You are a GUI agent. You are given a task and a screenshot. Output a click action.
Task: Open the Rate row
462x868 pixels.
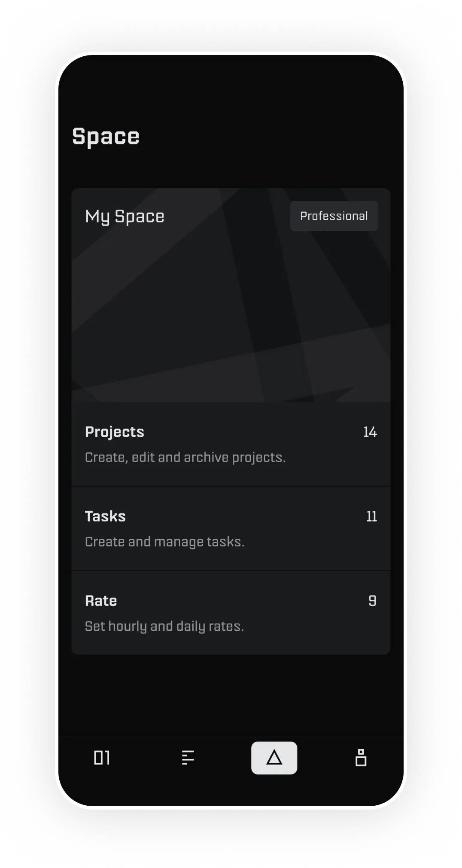(231, 613)
